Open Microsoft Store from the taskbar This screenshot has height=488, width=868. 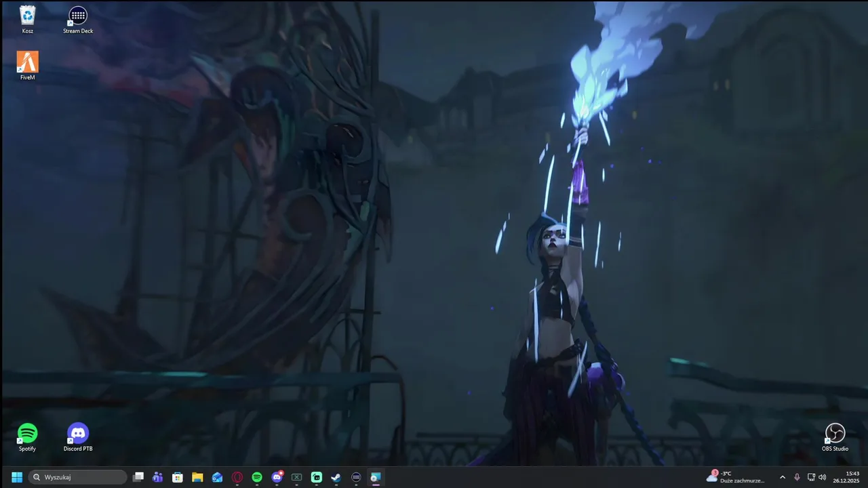point(178,477)
